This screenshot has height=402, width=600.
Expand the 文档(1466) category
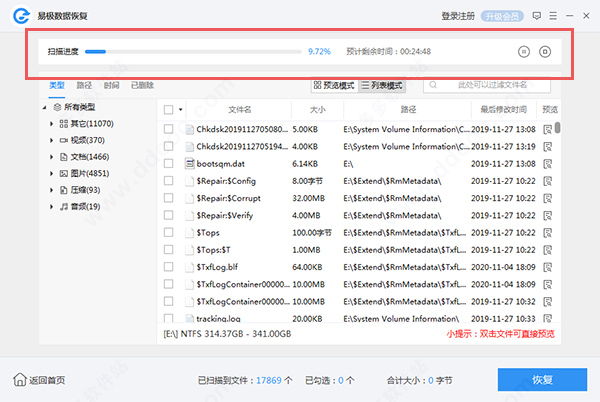click(x=51, y=157)
